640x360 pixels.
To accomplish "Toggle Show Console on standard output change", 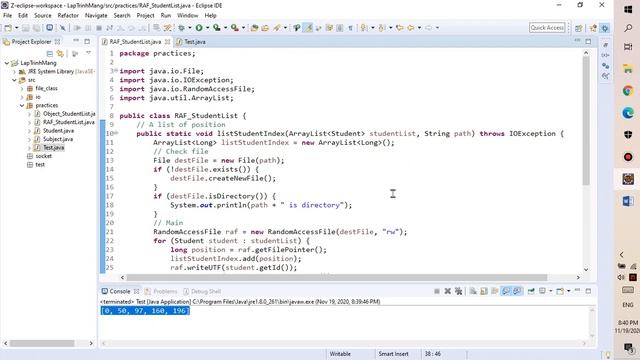I will tap(506, 291).
